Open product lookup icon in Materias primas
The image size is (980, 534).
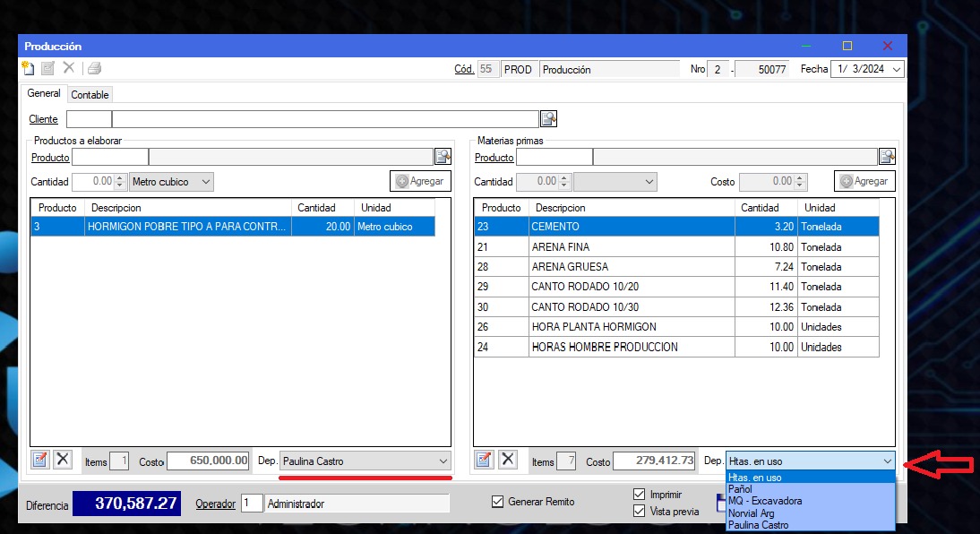(x=887, y=157)
